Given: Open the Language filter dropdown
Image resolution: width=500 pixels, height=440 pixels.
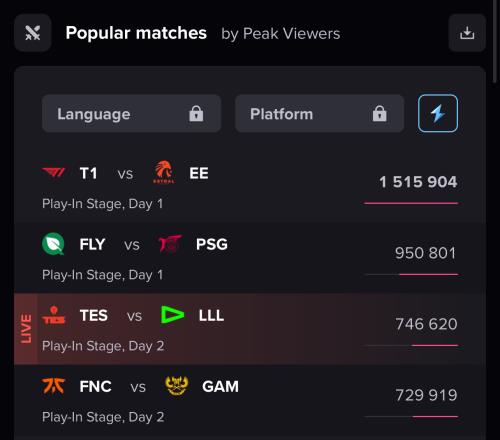Looking at the screenshot, I should coord(131,113).
